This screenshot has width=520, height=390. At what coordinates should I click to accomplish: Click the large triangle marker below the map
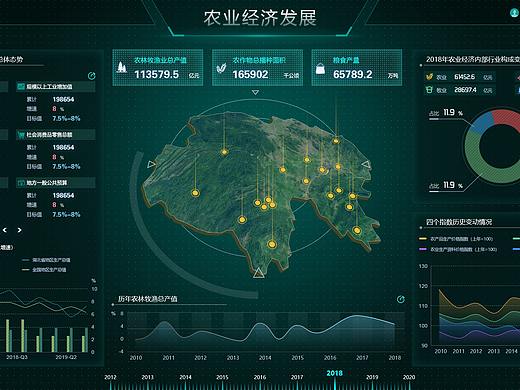[258, 273]
